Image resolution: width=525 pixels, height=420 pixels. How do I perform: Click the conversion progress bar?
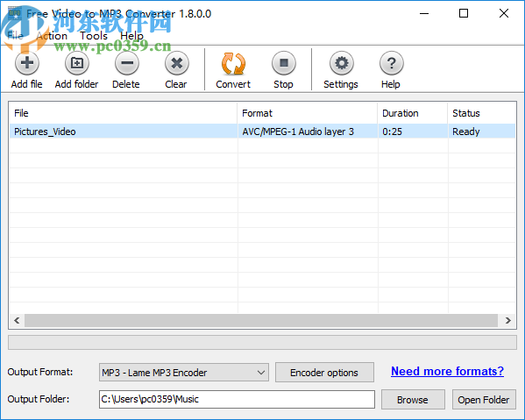coord(262,342)
